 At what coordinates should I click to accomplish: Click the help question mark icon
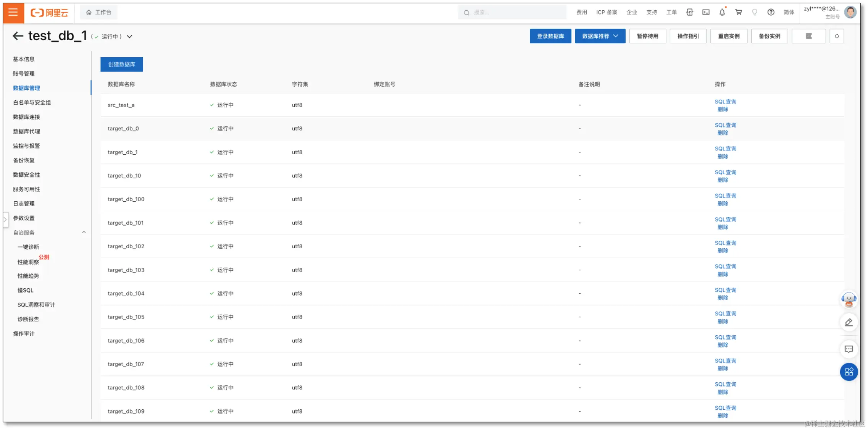pos(771,12)
